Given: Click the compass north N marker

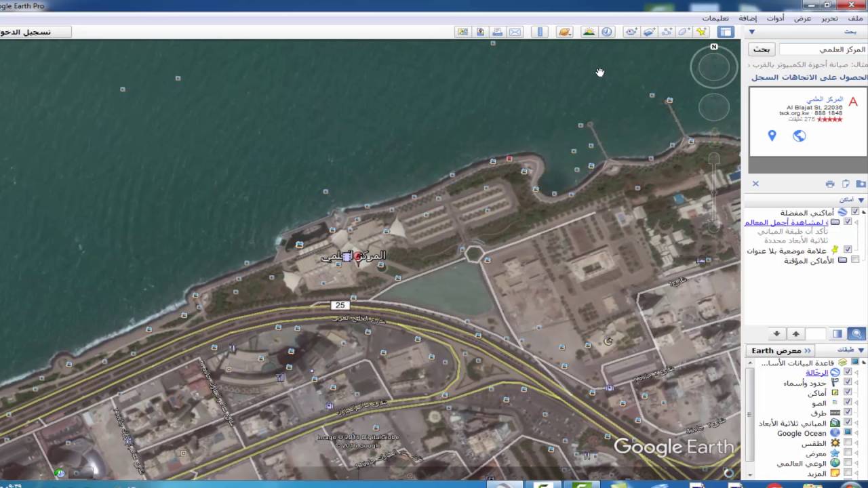Looking at the screenshot, I should [714, 47].
